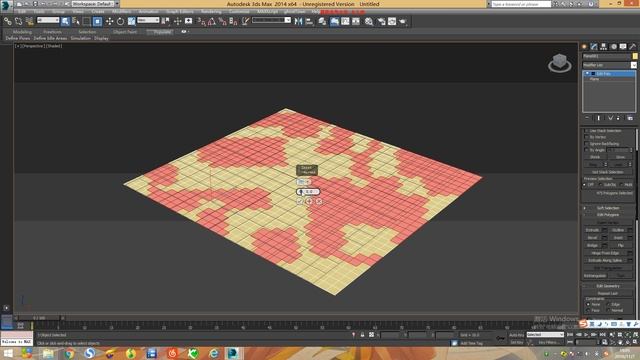Screen dimensions: 640x360
Task: Select the Off preview selection radio
Action: pos(585,185)
